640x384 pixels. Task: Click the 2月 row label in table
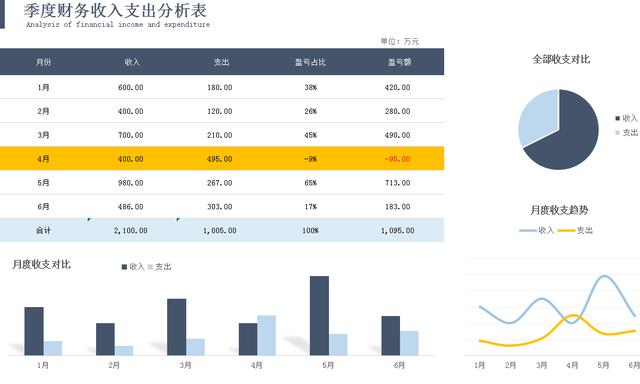(43, 111)
